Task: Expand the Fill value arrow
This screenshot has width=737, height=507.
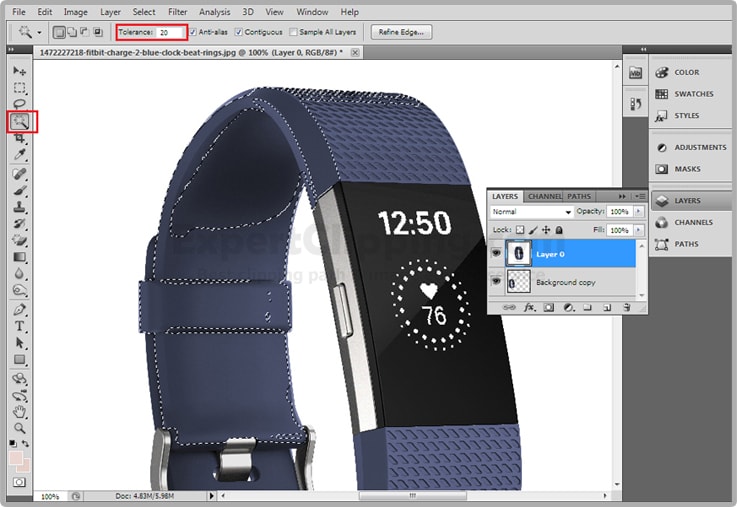Action: pyautogui.click(x=640, y=230)
